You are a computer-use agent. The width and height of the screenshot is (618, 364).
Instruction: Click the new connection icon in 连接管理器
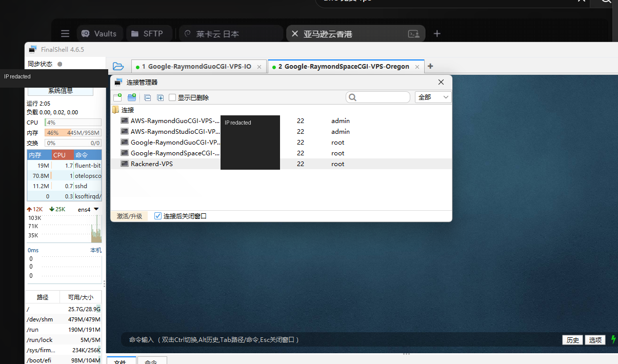coord(117,97)
